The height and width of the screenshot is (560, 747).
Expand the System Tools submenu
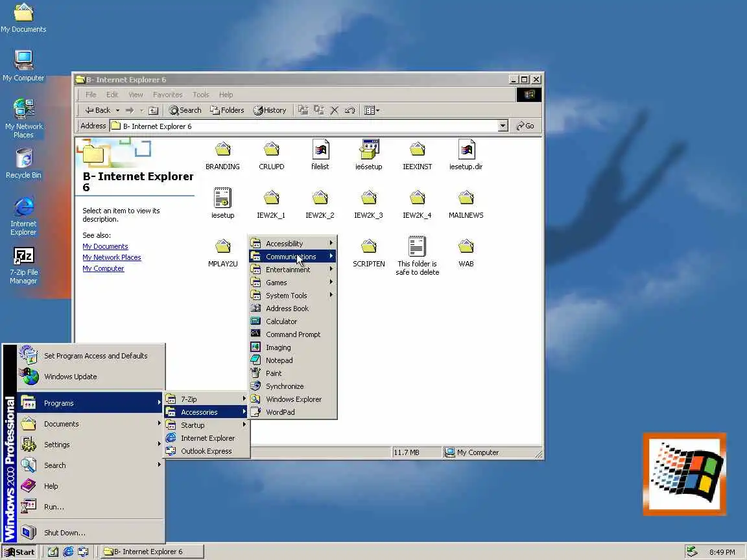click(292, 296)
